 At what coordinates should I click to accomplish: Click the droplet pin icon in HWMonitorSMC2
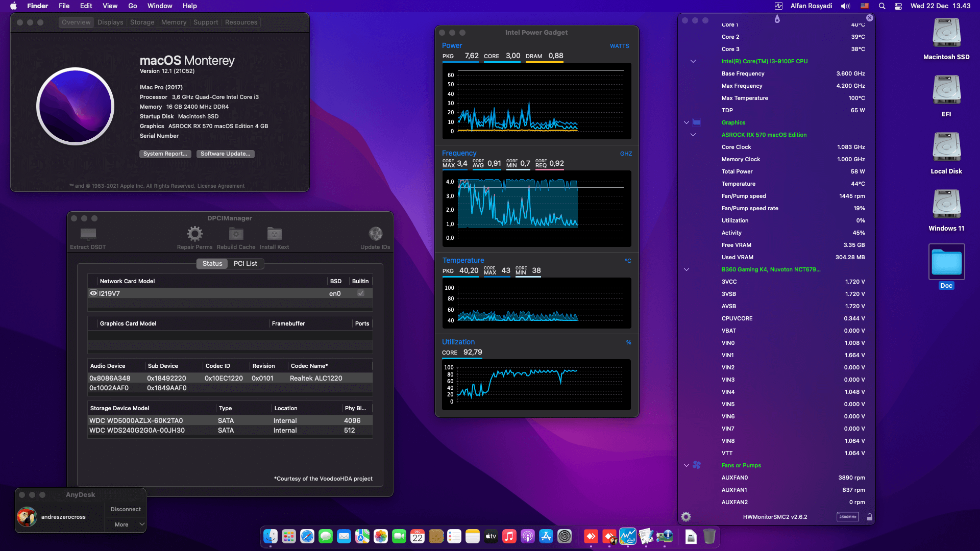(x=777, y=19)
